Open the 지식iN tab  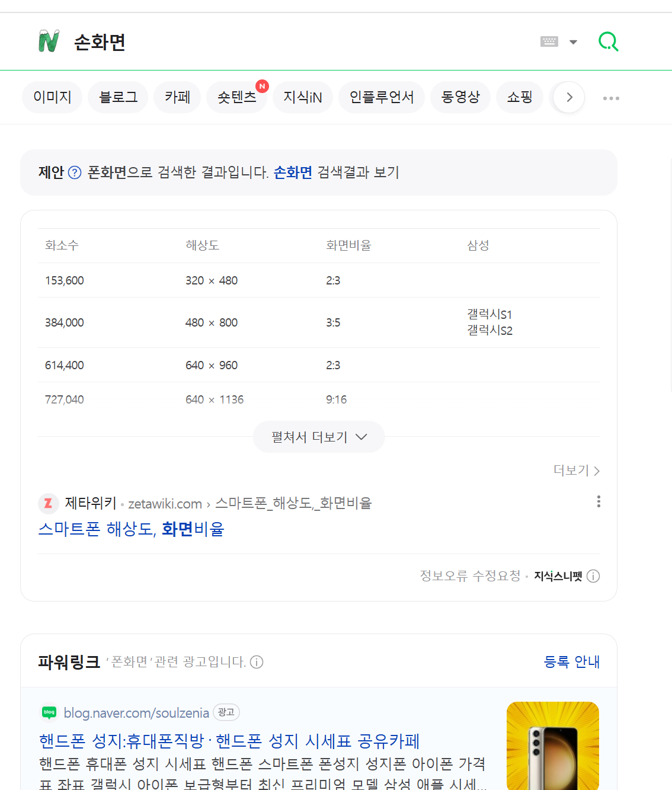[x=303, y=97]
